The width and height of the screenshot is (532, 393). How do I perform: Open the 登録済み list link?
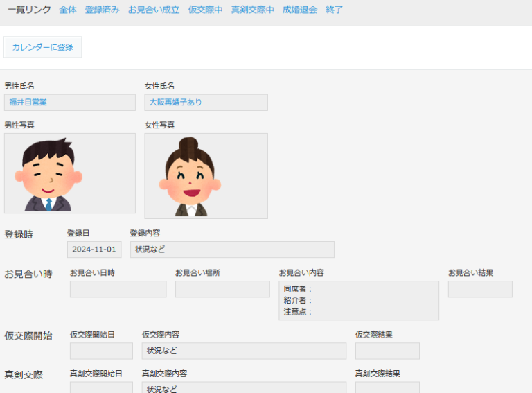[x=102, y=10]
